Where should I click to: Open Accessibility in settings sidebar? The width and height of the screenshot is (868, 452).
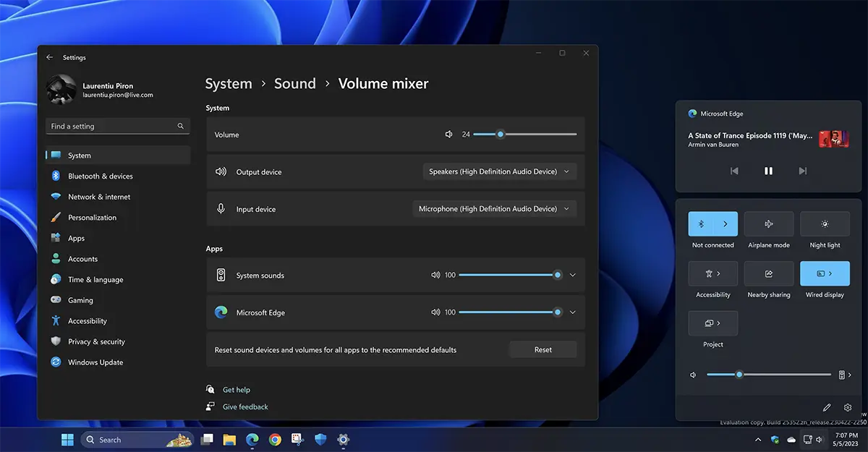[x=118, y=320]
